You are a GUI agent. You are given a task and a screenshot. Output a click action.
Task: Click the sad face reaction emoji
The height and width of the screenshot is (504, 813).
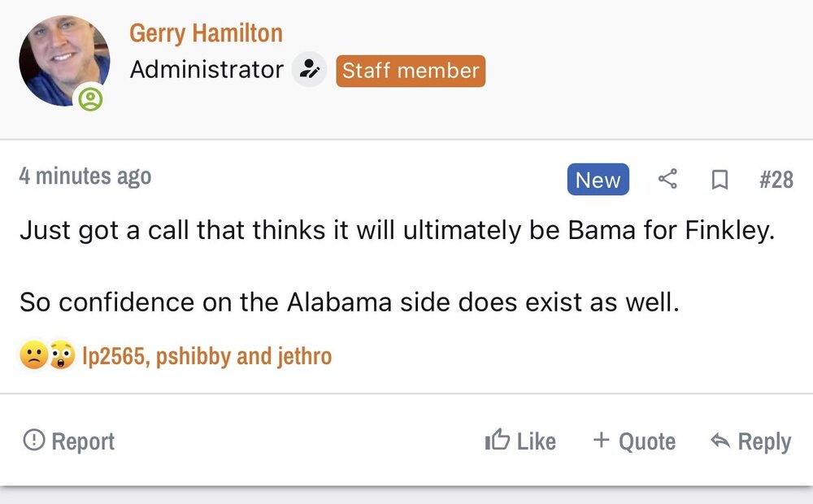33,355
